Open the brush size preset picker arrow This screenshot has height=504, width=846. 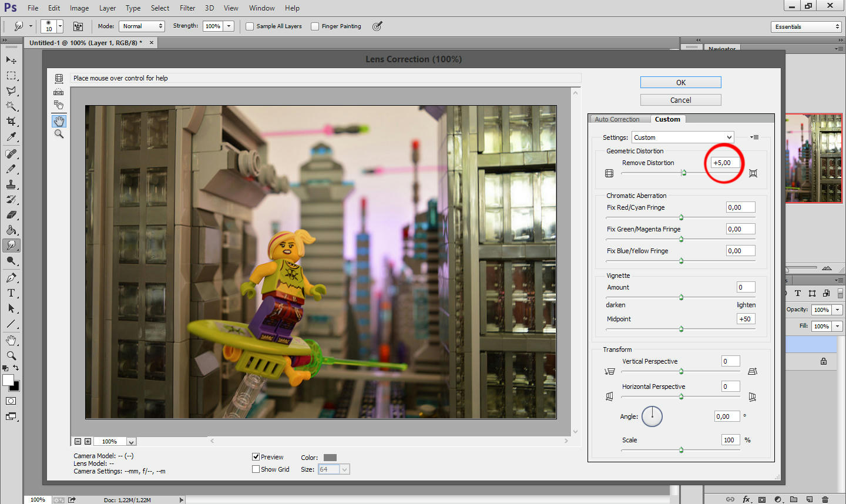pyautogui.click(x=60, y=26)
